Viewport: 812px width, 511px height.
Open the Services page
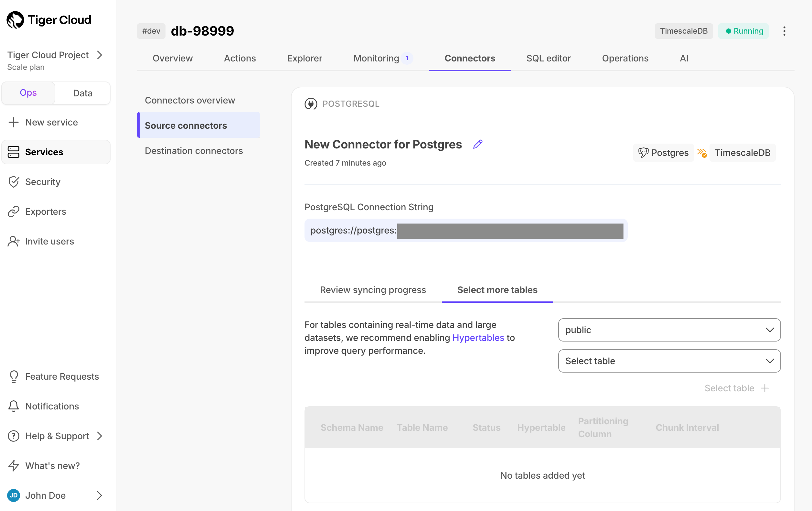pyautogui.click(x=56, y=152)
